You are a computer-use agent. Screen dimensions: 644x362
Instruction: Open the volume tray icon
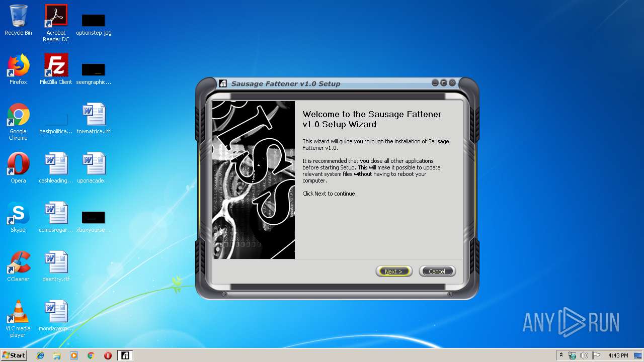point(584,355)
